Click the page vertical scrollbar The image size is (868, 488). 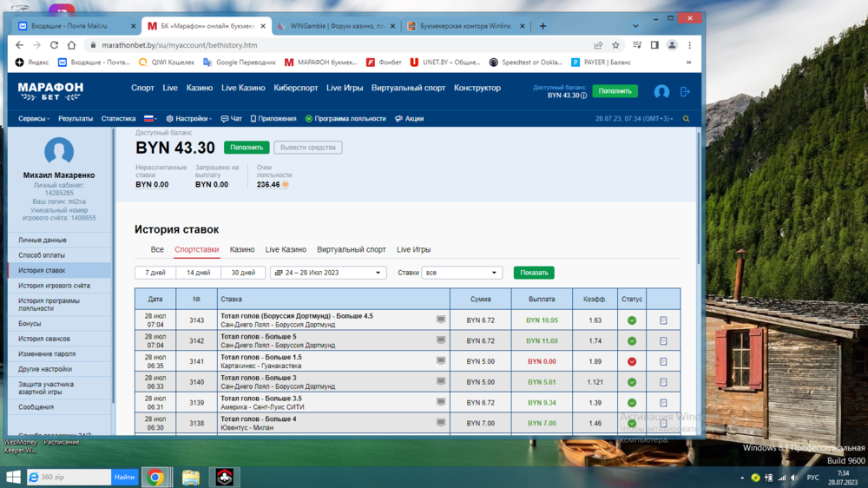point(699,200)
